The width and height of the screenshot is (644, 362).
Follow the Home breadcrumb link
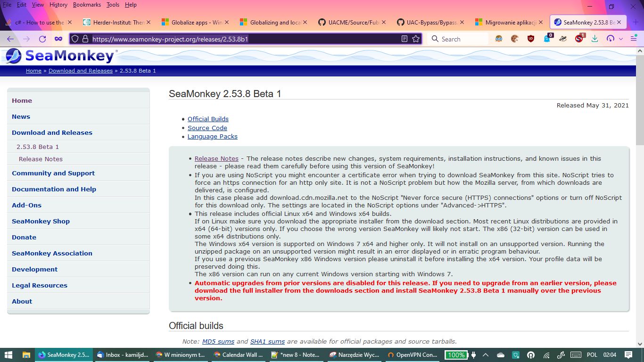tap(33, 71)
